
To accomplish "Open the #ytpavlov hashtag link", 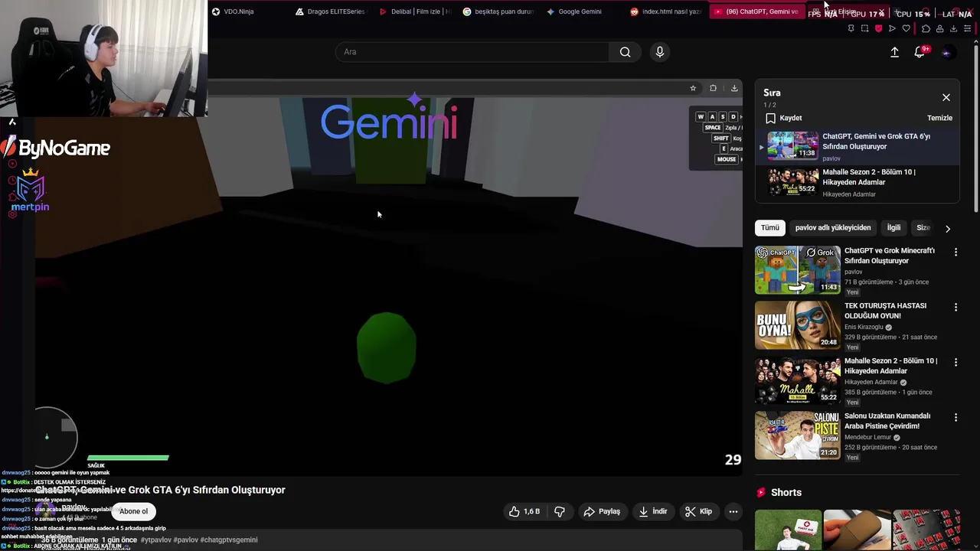I will (x=155, y=540).
